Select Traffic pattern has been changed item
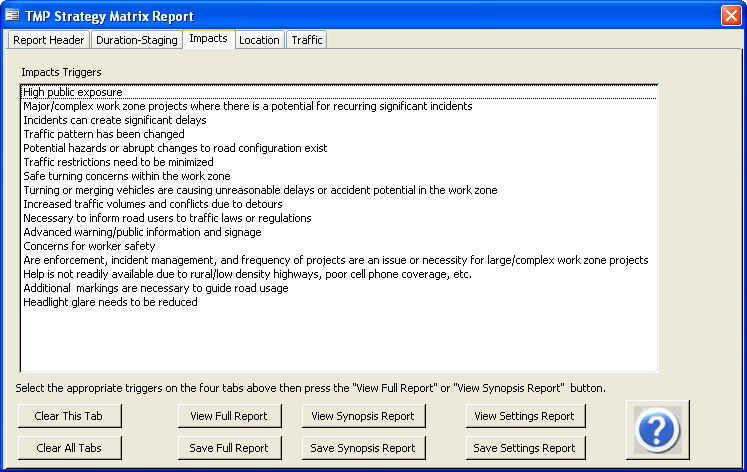 pos(104,134)
